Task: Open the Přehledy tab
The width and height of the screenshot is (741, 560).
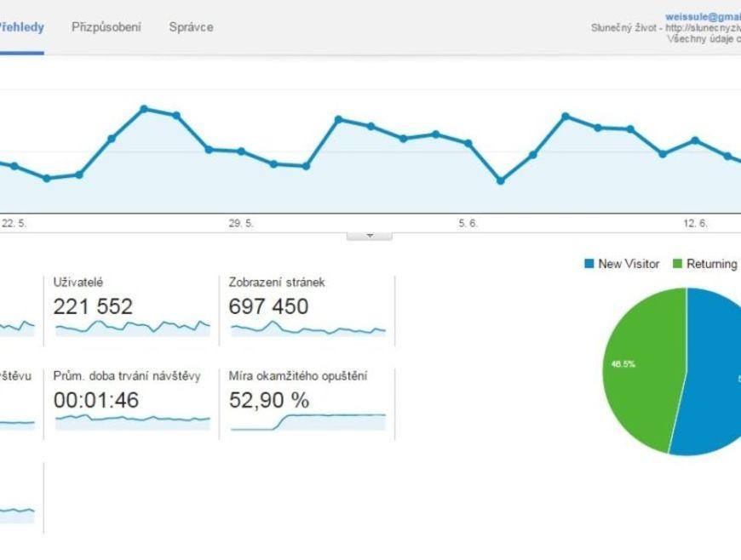Action: coord(20,27)
